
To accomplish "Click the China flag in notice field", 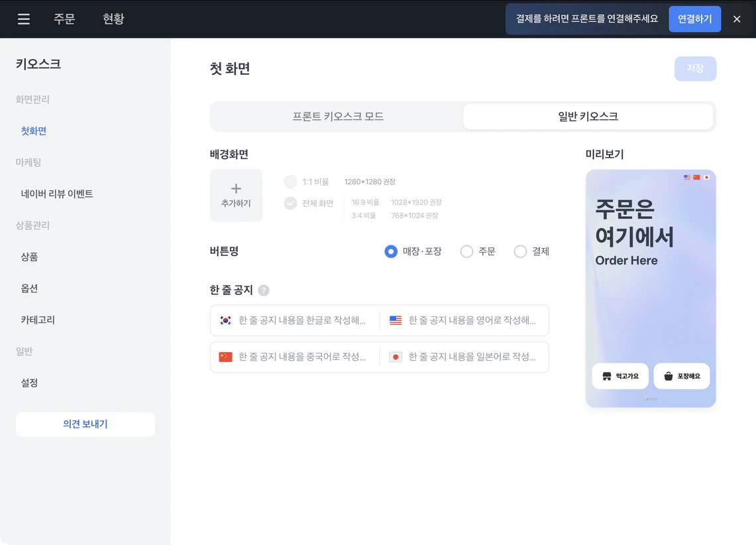I will click(x=226, y=357).
